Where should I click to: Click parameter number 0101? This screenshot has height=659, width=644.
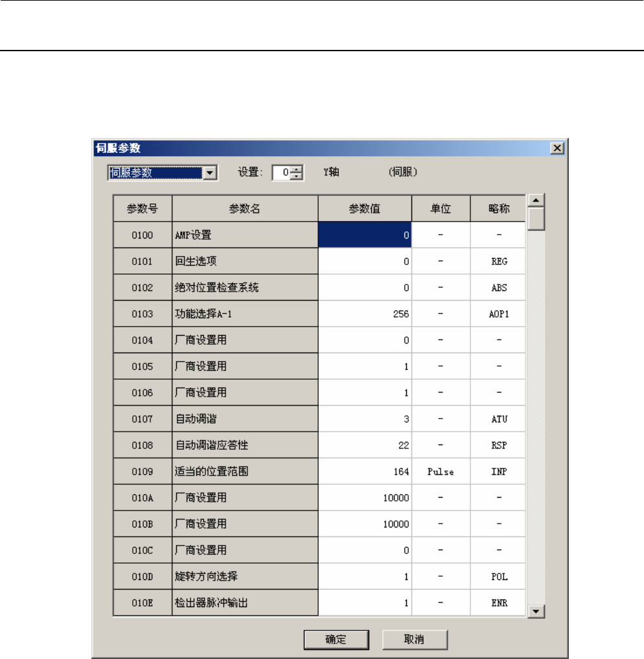143,261
